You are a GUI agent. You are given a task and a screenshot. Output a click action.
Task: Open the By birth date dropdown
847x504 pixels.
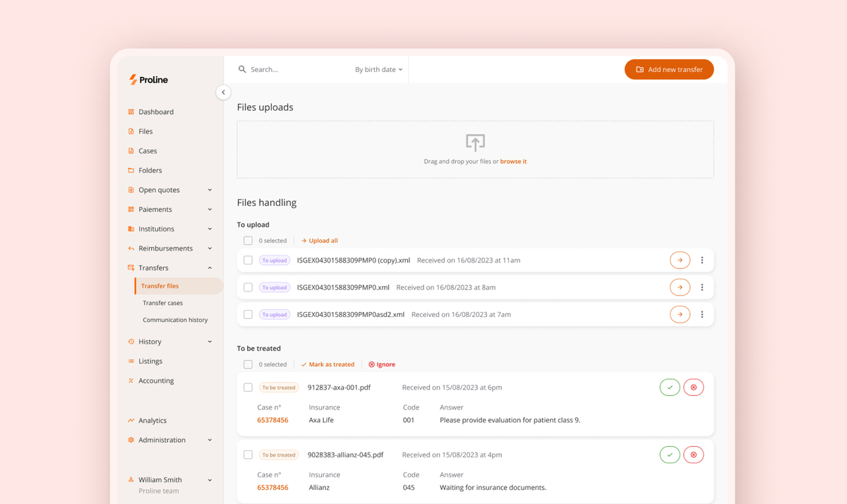(378, 69)
